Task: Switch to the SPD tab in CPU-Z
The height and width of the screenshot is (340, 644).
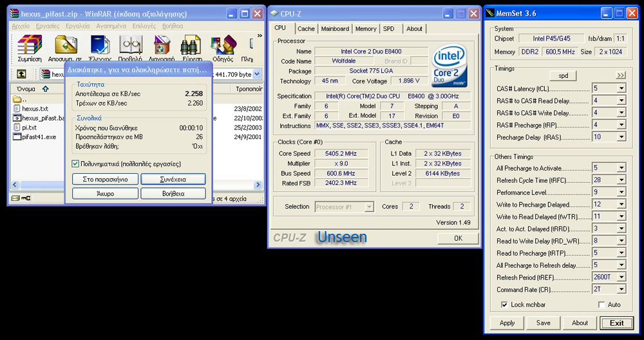Action: pyautogui.click(x=388, y=29)
